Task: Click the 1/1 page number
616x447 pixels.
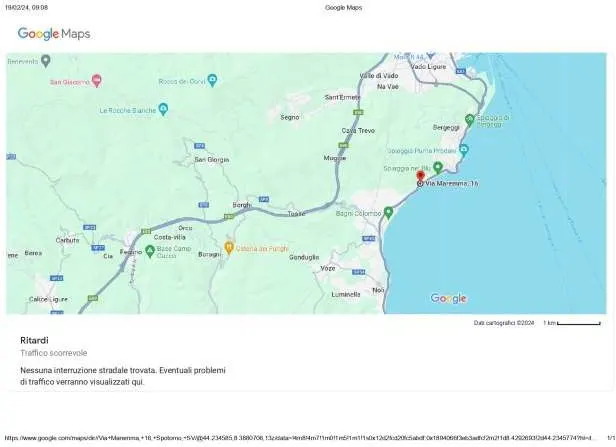Action: pos(611,438)
